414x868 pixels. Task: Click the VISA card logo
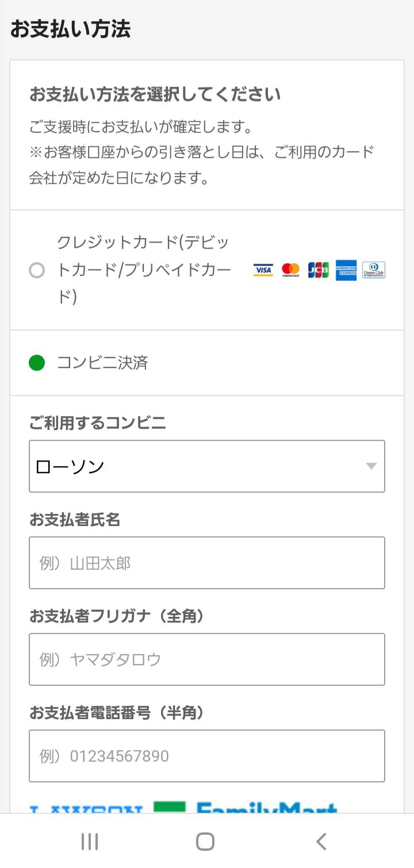pos(263,270)
